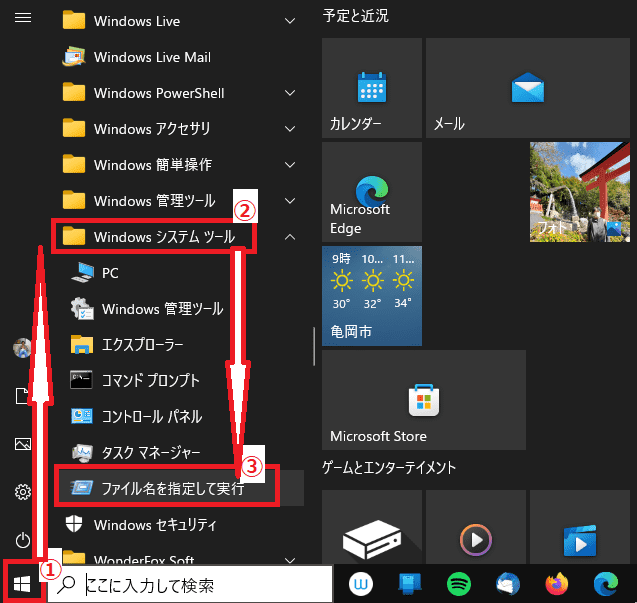Click the Windows Start button
Screen dimensions: 637x603
coord(22,583)
